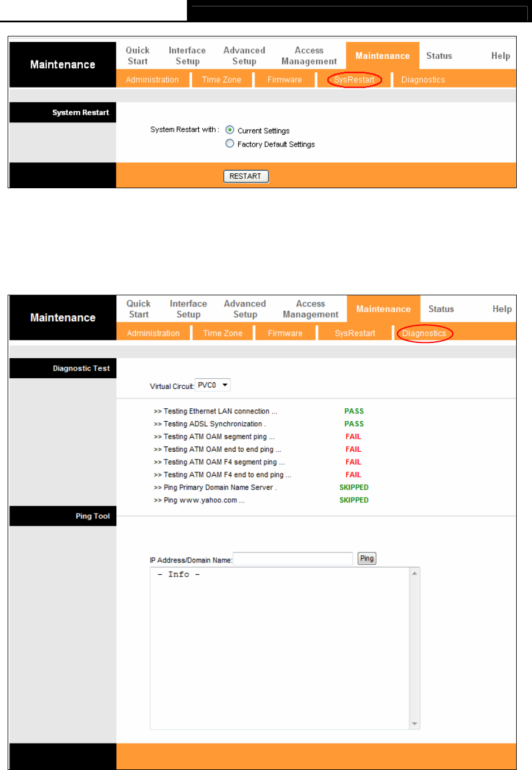
Task: Click SKIPPED result for Primary Domain Name Server
Action: (354, 488)
